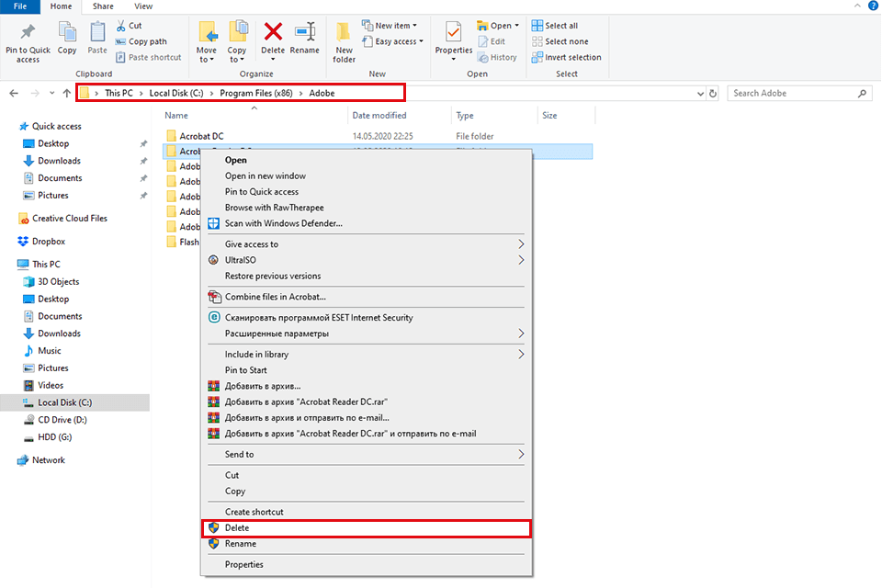Click inside the Search Adobe box
Viewport: 882px width, 588px height.
point(799,92)
